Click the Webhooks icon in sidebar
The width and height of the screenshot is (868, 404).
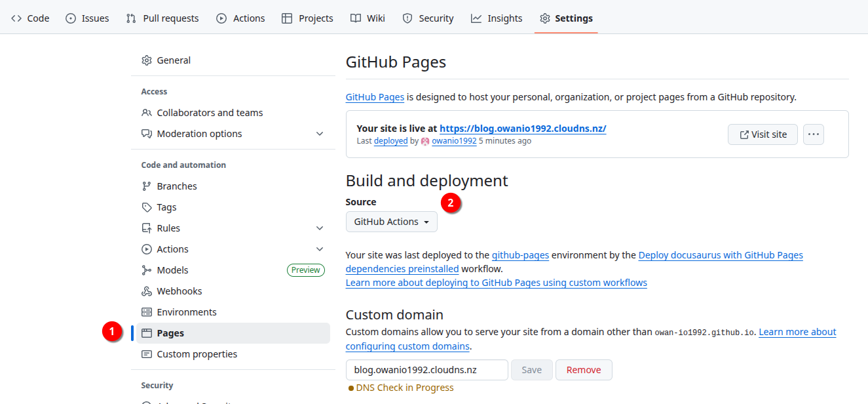(x=147, y=291)
